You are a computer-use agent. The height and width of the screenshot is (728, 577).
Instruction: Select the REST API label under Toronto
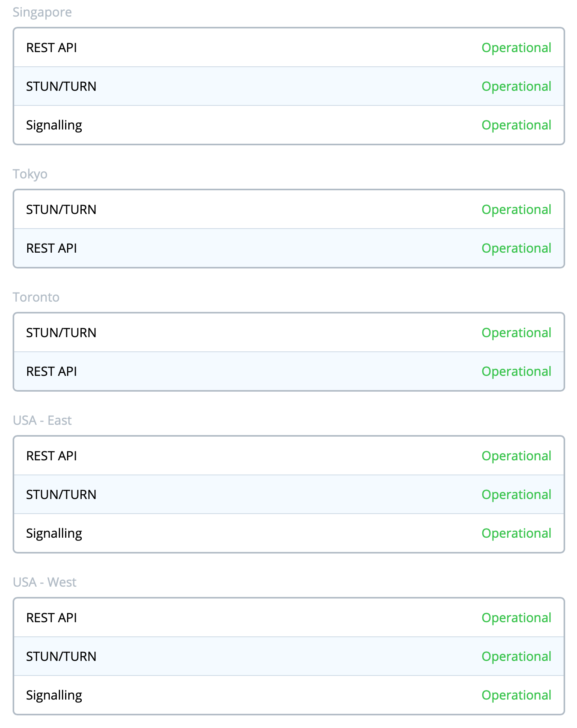pyautogui.click(x=51, y=372)
